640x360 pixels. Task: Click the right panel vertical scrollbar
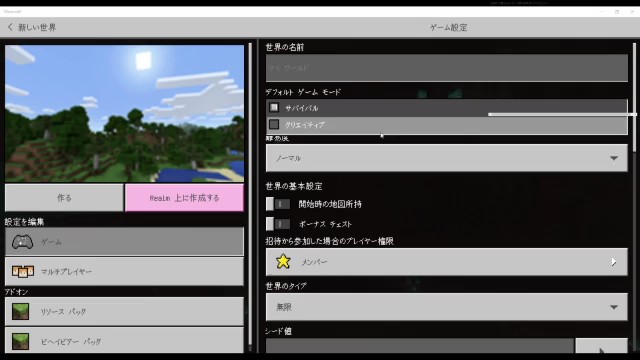coord(634,98)
